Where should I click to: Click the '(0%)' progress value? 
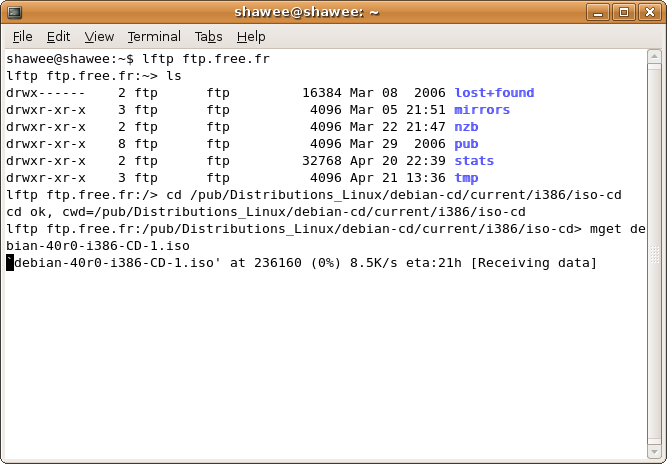(326, 263)
